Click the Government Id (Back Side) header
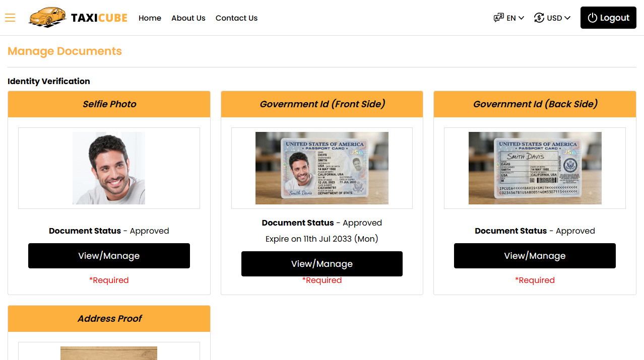The image size is (644, 360). (535, 104)
